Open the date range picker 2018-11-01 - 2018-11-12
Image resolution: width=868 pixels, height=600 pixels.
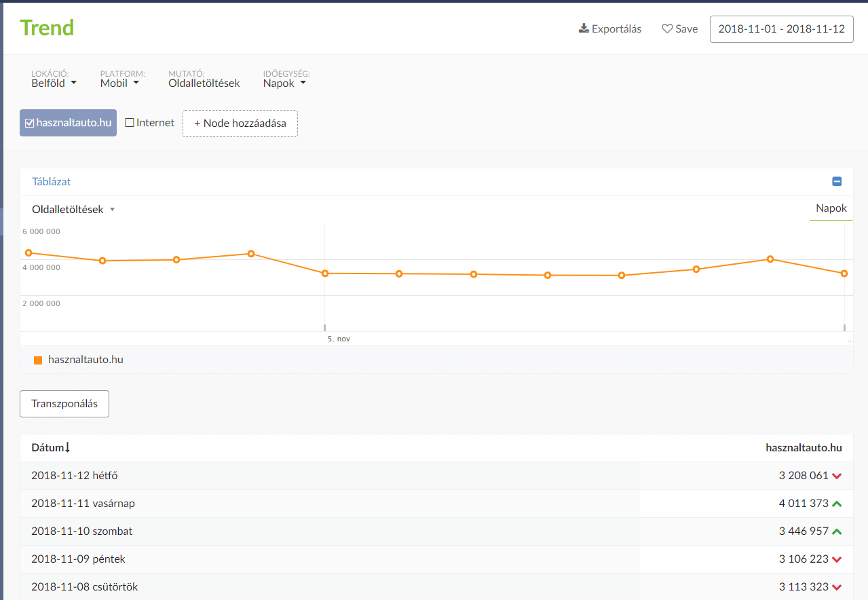782,29
